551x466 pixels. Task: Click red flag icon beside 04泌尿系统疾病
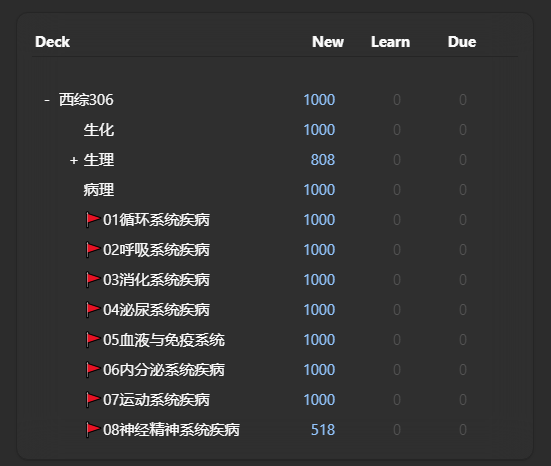click(x=93, y=310)
